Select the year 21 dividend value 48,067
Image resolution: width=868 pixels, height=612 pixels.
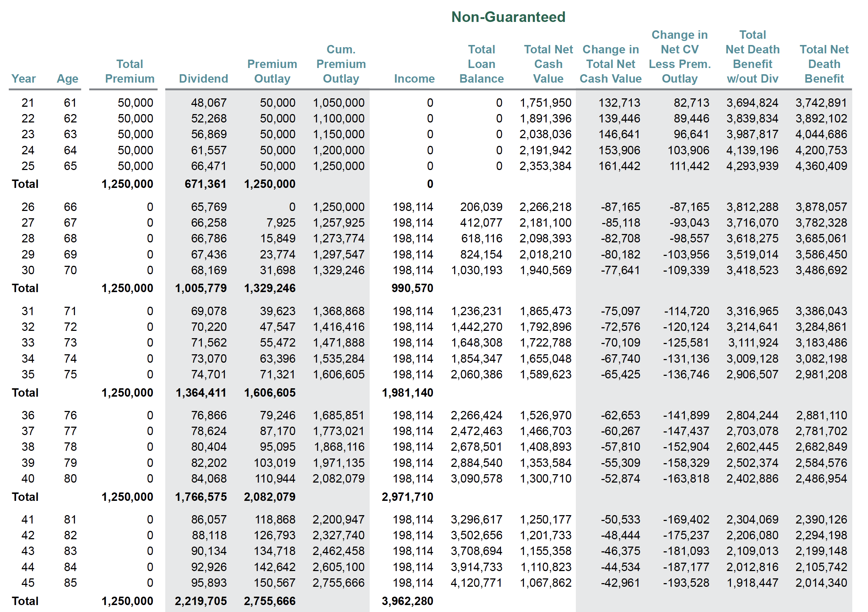click(x=209, y=103)
